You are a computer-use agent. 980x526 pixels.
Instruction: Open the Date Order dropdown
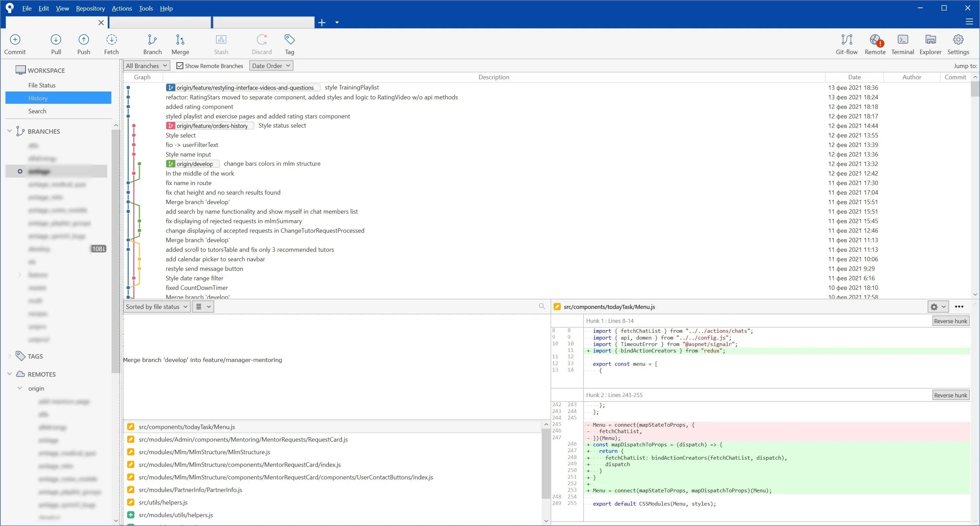pos(271,66)
